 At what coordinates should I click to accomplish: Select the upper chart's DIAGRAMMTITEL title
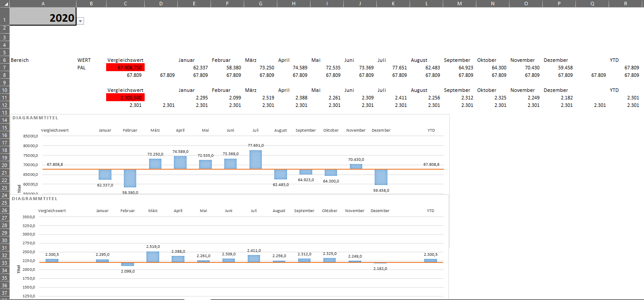tap(35, 118)
